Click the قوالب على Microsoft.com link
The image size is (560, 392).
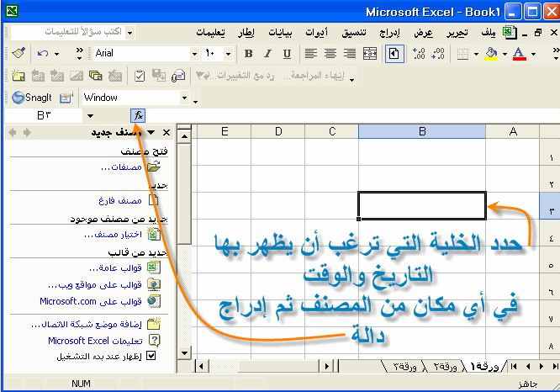[x=91, y=301]
